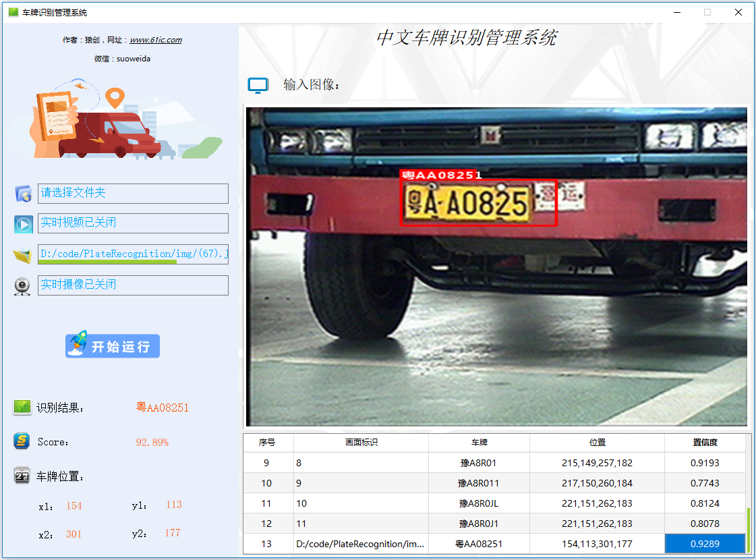Sort by the 画面标识 column header

(361, 443)
